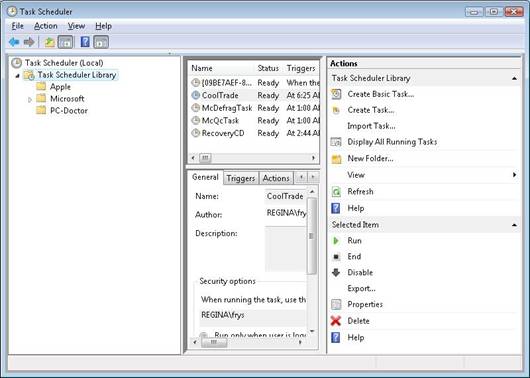Image resolution: width=530 pixels, height=378 pixels.
Task: Click the Name column header
Action: pyautogui.click(x=202, y=68)
